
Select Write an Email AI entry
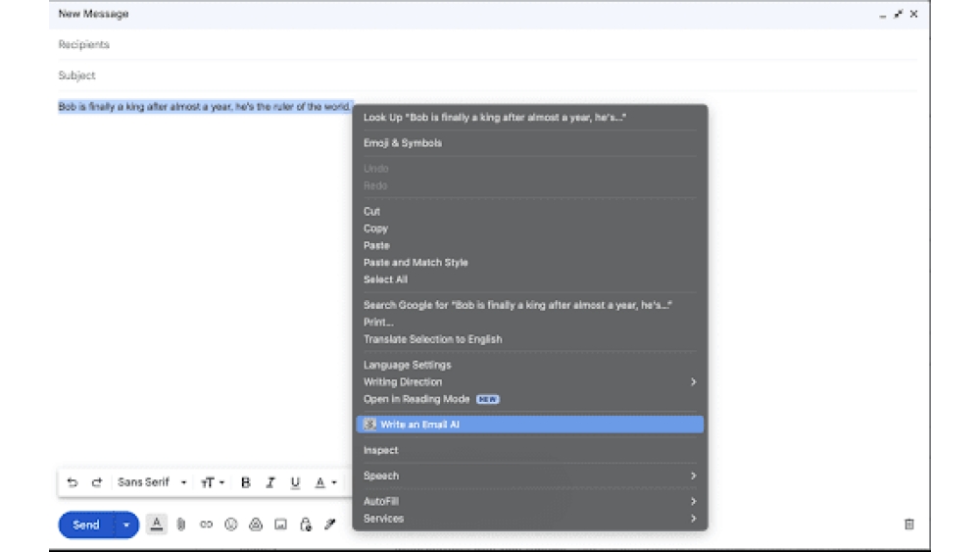530,425
